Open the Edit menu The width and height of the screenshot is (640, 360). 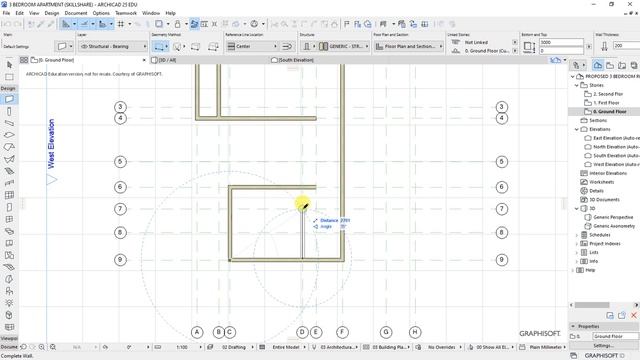[x=19, y=13]
